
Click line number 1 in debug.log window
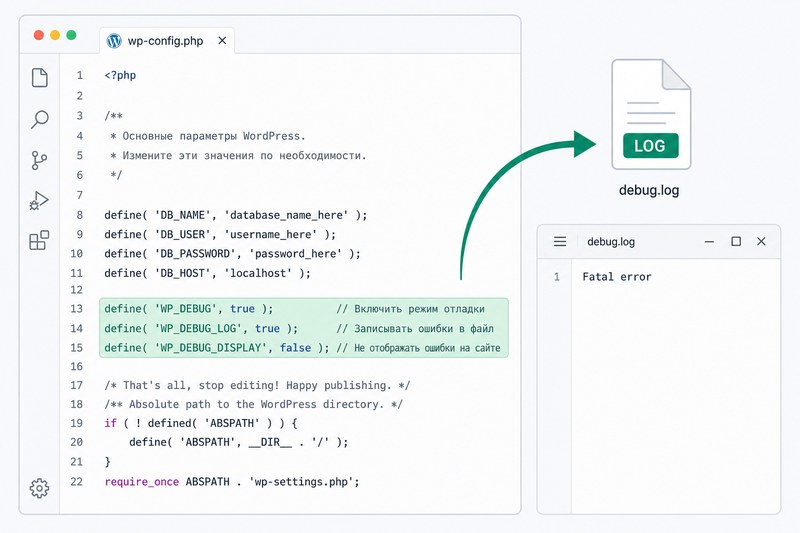coord(557,277)
